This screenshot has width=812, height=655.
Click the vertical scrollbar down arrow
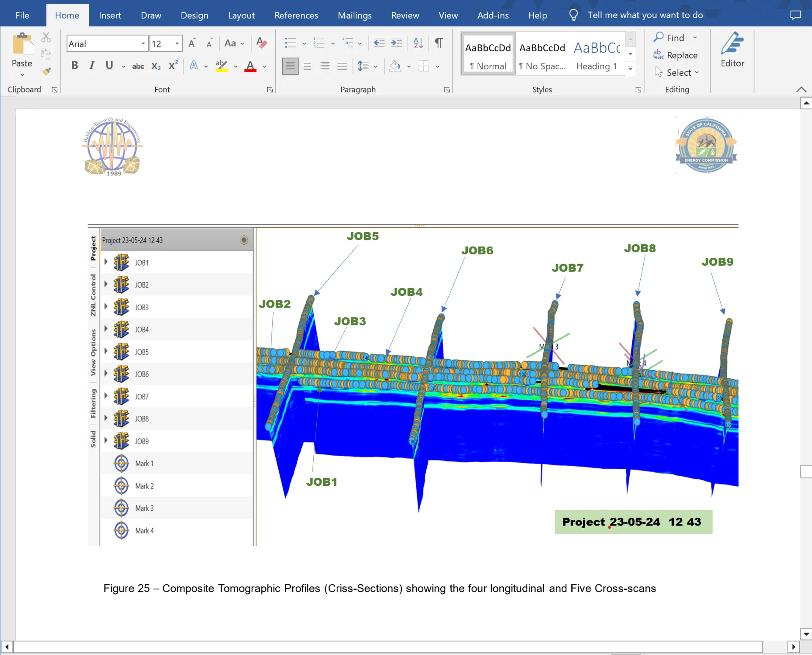806,634
